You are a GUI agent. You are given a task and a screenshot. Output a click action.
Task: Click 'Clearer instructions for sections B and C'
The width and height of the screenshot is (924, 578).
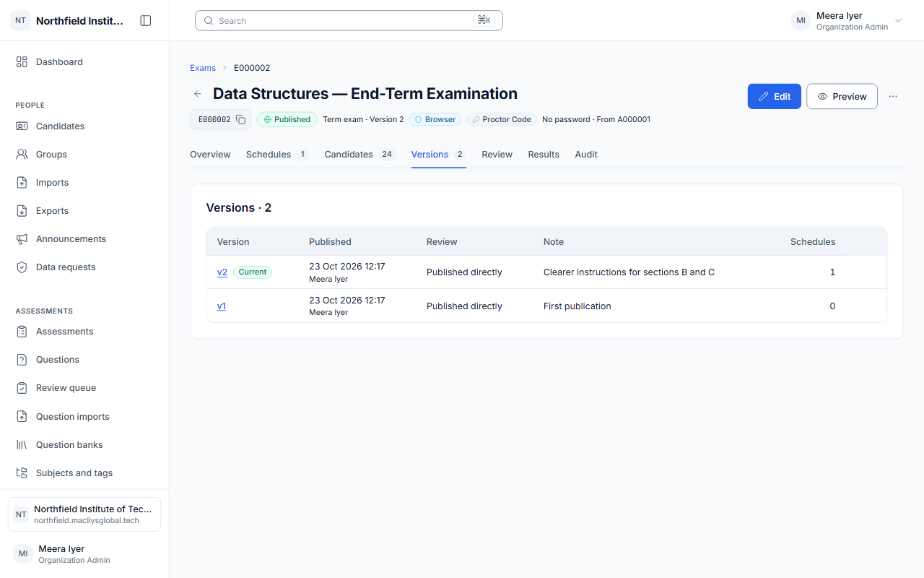[x=629, y=272]
